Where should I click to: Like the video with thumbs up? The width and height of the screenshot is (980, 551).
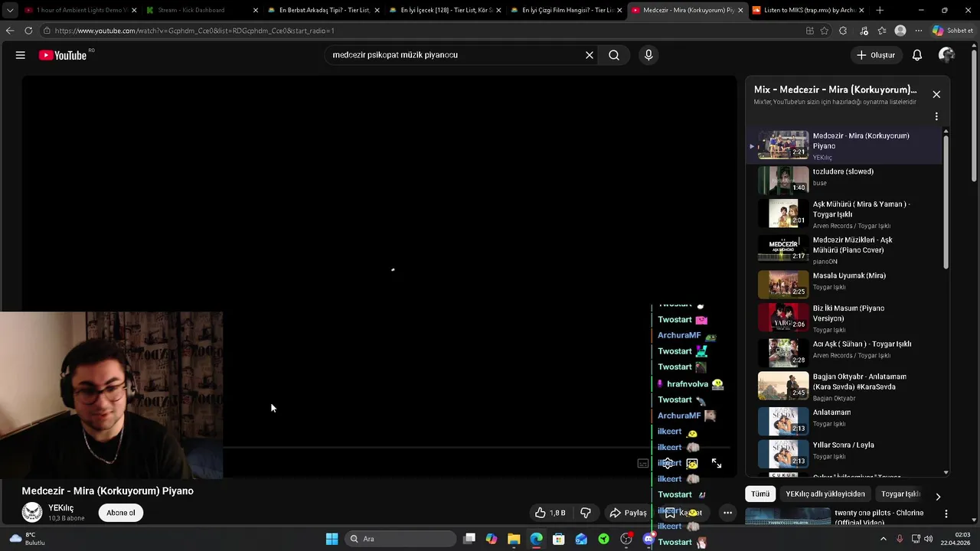(550, 513)
